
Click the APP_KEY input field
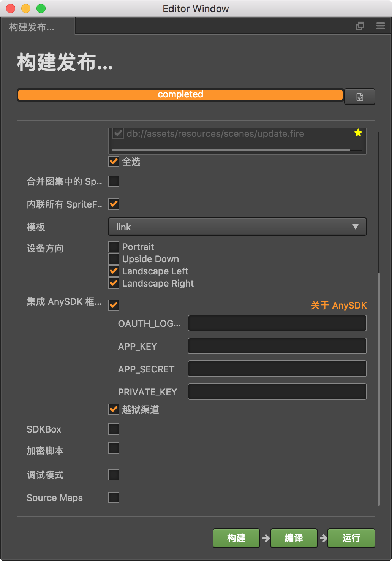pos(277,346)
